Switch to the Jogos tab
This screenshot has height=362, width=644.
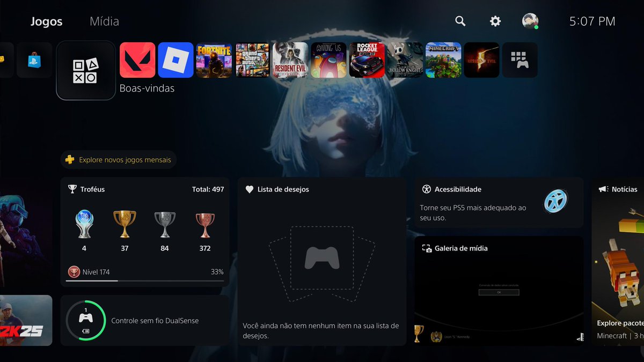pos(46,21)
